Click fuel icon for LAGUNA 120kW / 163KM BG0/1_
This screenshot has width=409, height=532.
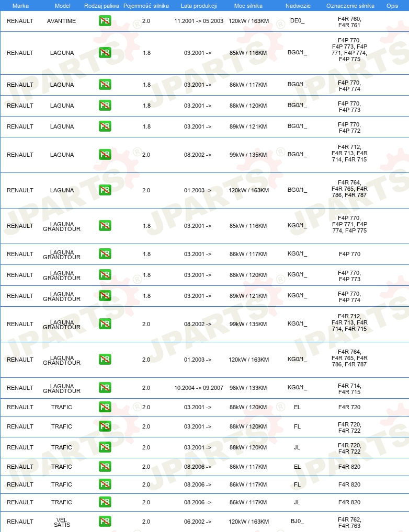tap(105, 190)
